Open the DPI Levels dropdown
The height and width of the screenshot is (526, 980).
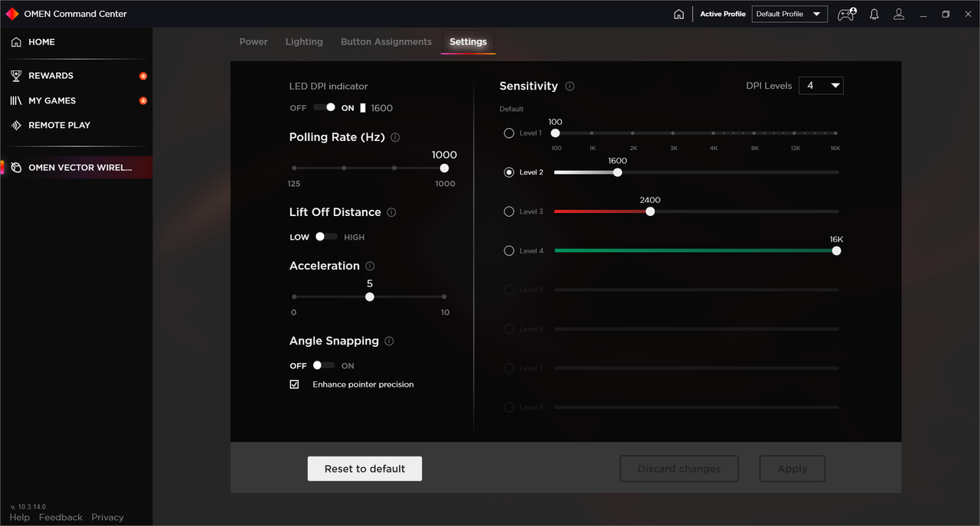[821, 86]
